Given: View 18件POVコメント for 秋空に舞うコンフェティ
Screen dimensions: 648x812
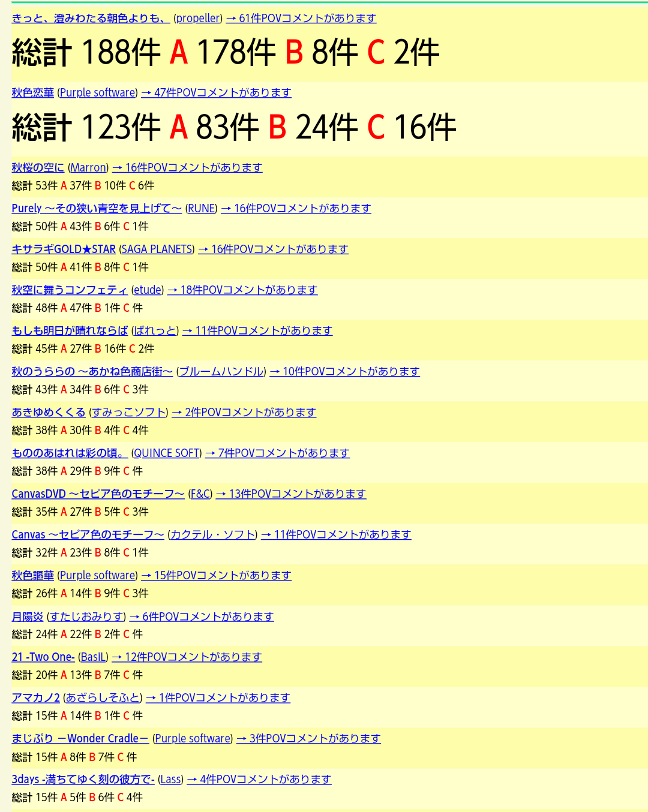Looking at the screenshot, I should click(x=242, y=290).
